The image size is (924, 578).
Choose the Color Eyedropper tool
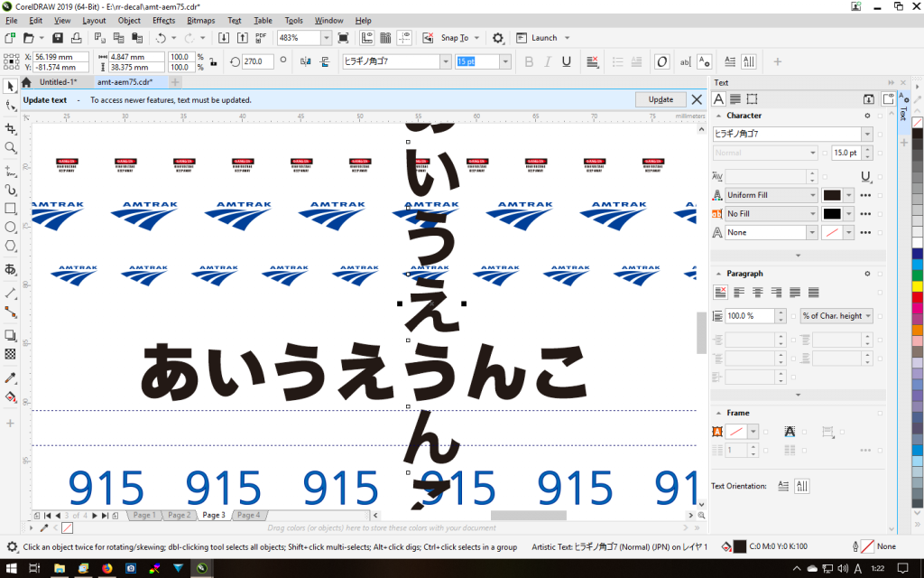(x=10, y=378)
